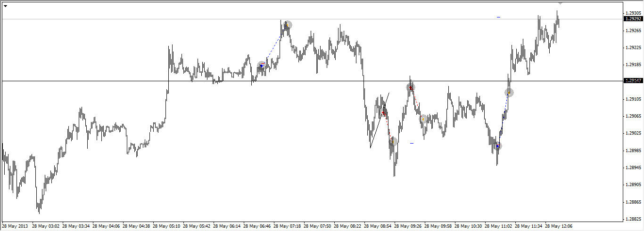The height and width of the screenshot is (231, 644).
Task: Click the blue dashed trade line rising toward 07:18
Action: pyautogui.click(x=274, y=45)
